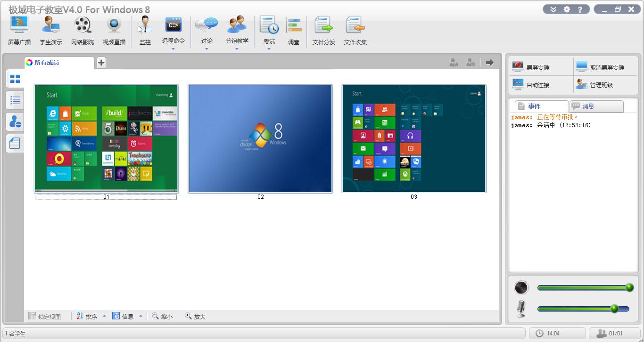The width and height of the screenshot is (644, 342).
Task: Start 分组教学 group teaching
Action: tap(237, 29)
